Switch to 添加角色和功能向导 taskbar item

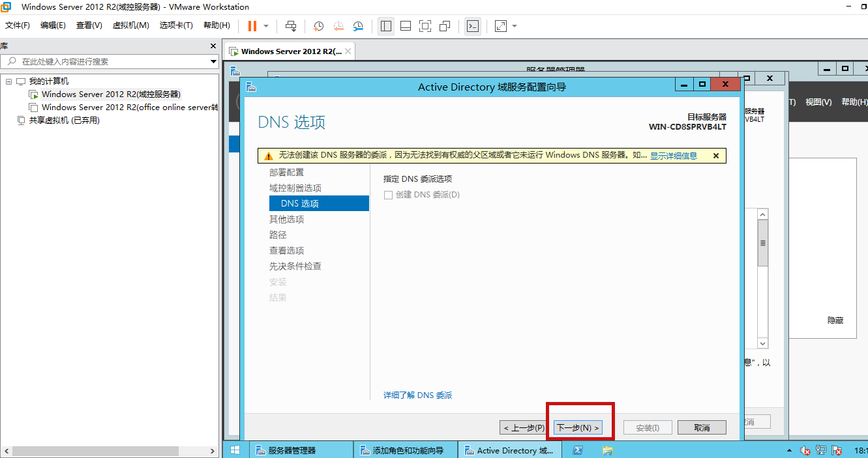coord(405,450)
